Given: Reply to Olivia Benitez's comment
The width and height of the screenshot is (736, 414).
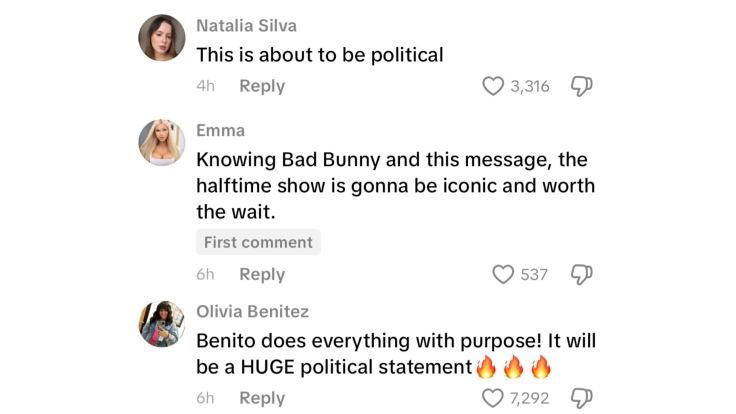Looking at the screenshot, I should (x=262, y=398).
